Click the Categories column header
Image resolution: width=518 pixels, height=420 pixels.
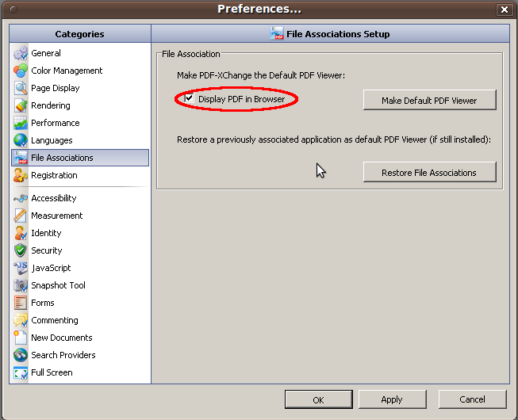click(79, 33)
